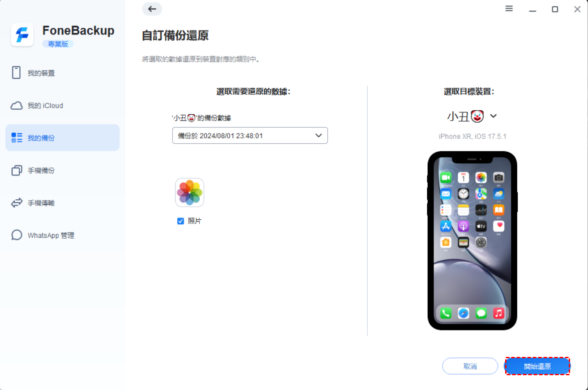Maximize the FoneBackup window

[555, 9]
